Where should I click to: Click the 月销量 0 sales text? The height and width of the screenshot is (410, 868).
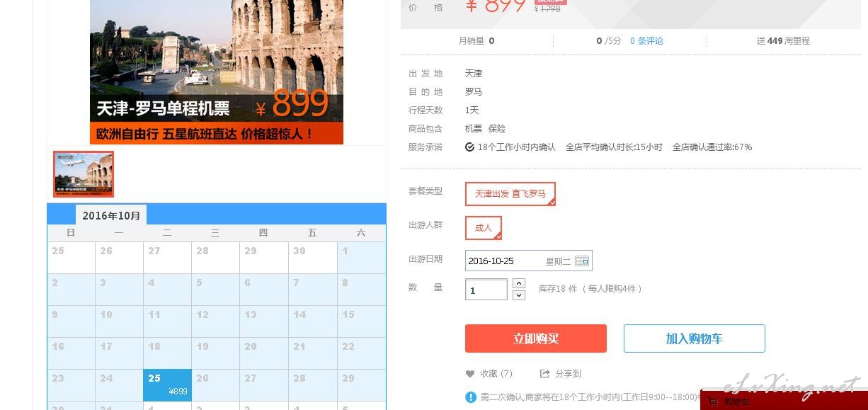[x=476, y=41]
